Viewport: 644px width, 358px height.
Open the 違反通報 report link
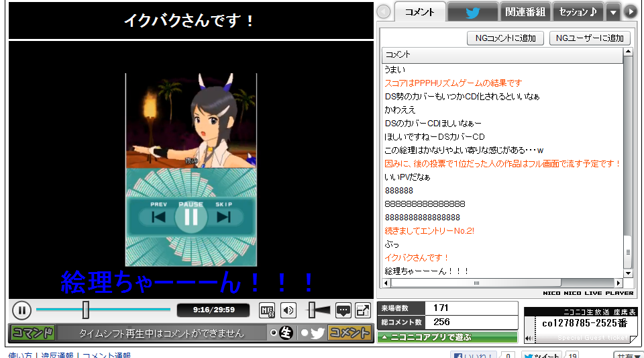pos(57,355)
